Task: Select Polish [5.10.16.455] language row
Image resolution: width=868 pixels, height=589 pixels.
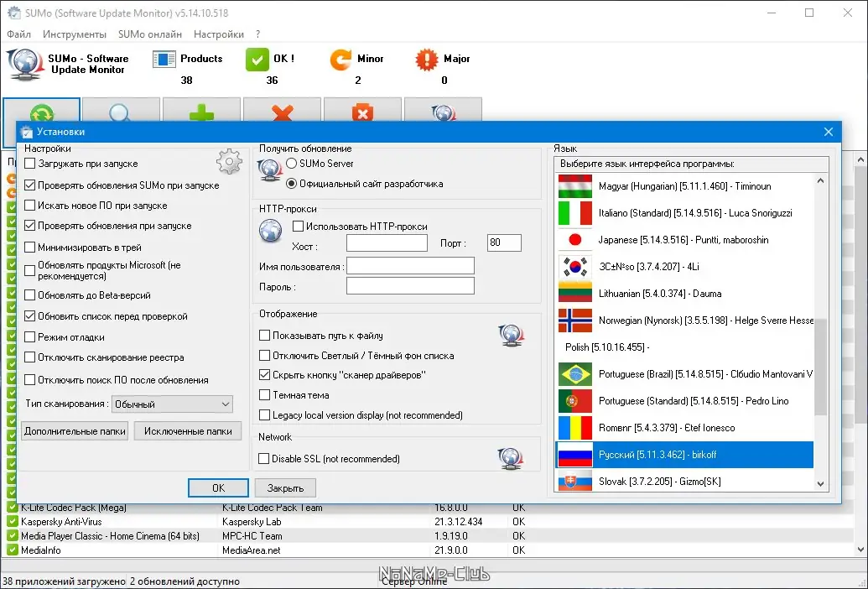Action: [x=684, y=347]
